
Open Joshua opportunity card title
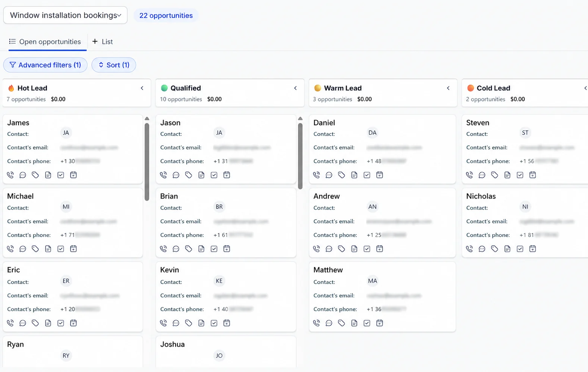coord(172,344)
